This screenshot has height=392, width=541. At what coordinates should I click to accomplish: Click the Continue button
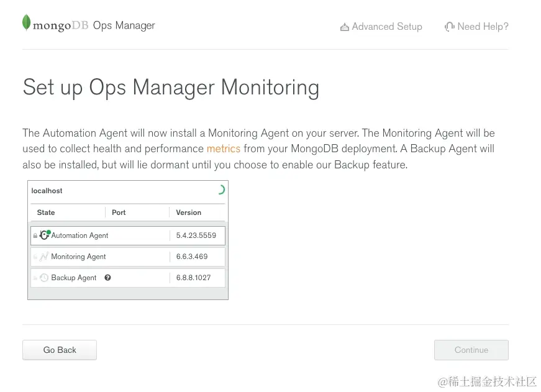471,350
